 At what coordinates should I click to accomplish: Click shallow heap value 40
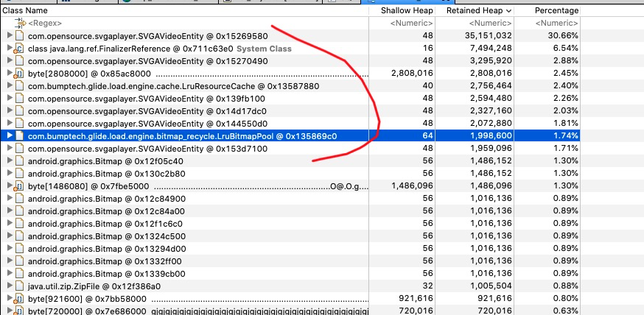427,86
